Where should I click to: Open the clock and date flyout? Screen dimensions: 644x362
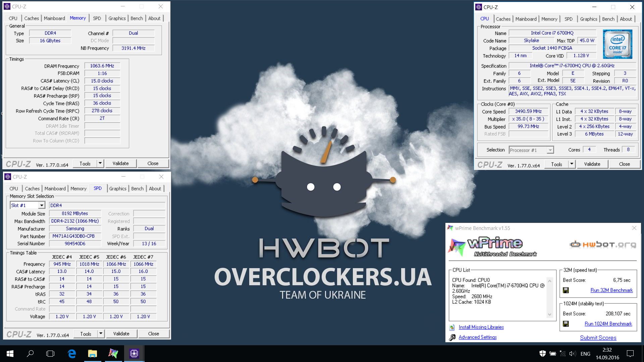[x=607, y=354]
